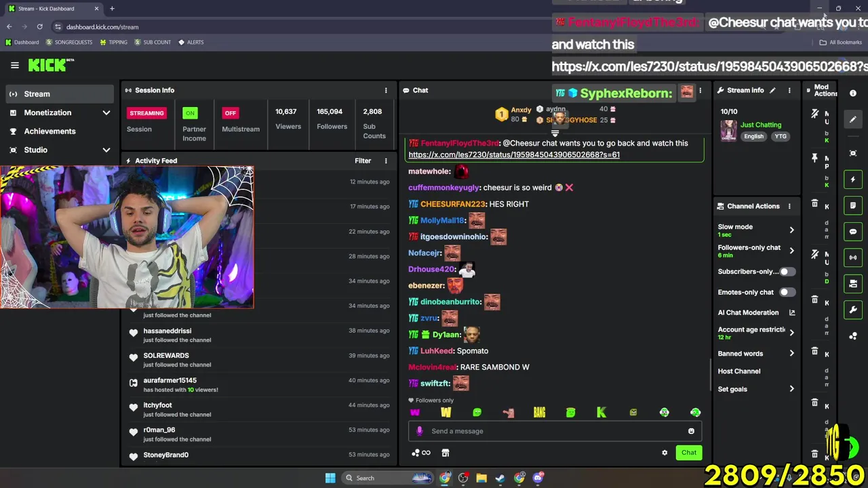Open Session Info options menu

386,90
